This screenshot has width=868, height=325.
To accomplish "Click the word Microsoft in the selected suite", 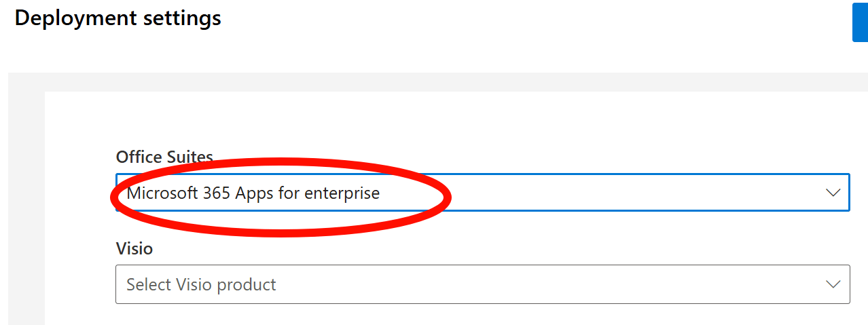I will tap(162, 193).
